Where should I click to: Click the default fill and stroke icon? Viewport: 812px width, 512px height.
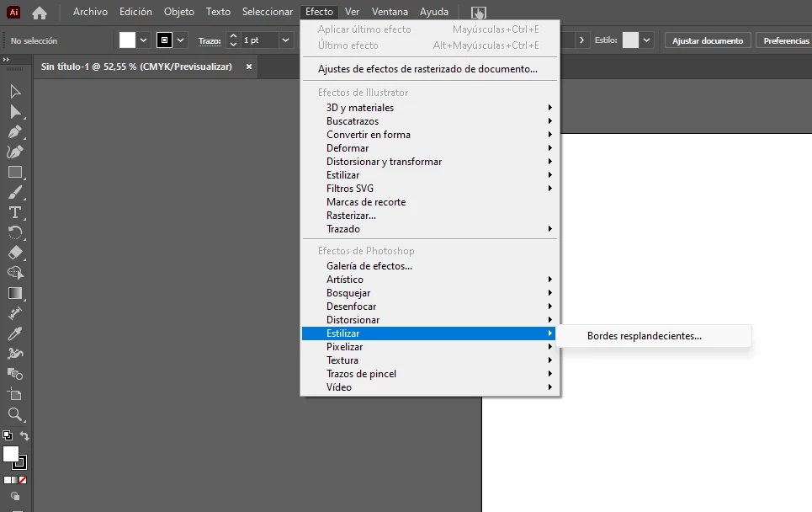[x=8, y=435]
